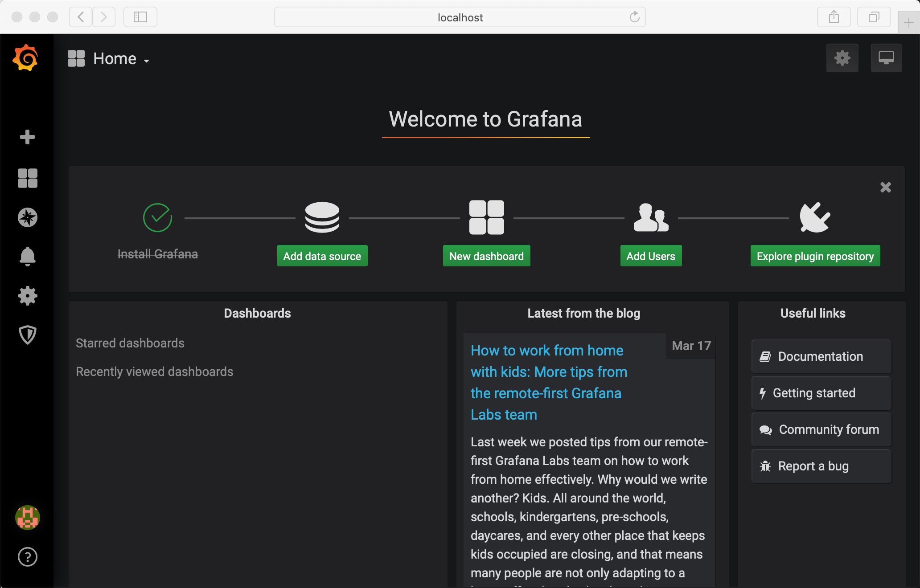
Task: Open the Dashboards sidebar icon
Action: click(x=27, y=178)
